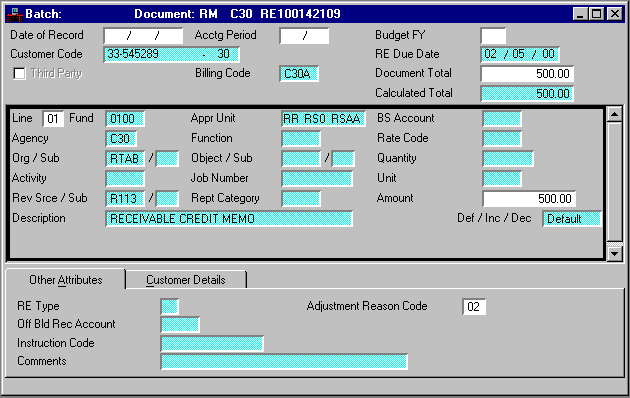Click the Customer Code field 33-545289
The height and width of the screenshot is (398, 630).
[172, 54]
